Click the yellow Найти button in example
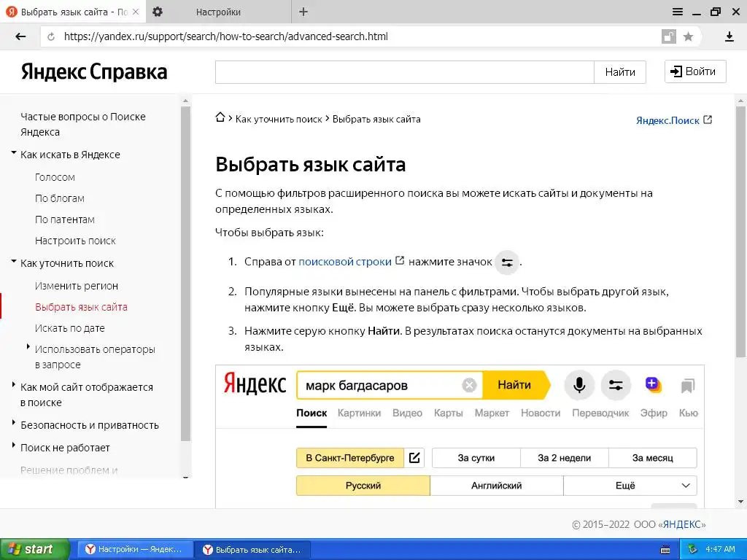 [x=516, y=385]
